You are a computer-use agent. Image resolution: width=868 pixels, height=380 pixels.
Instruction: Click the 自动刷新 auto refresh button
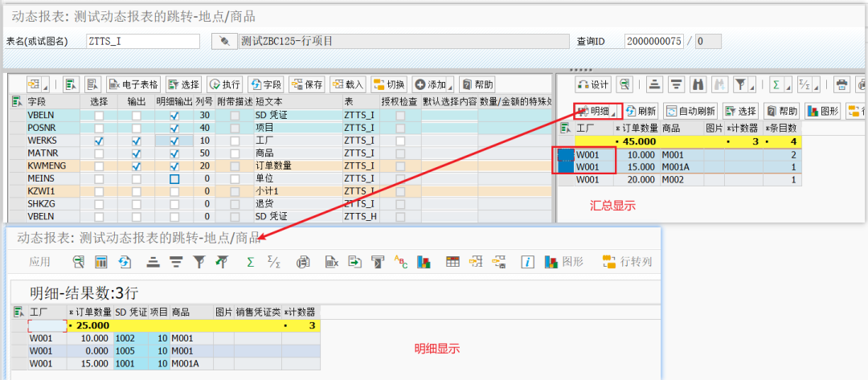(x=690, y=111)
